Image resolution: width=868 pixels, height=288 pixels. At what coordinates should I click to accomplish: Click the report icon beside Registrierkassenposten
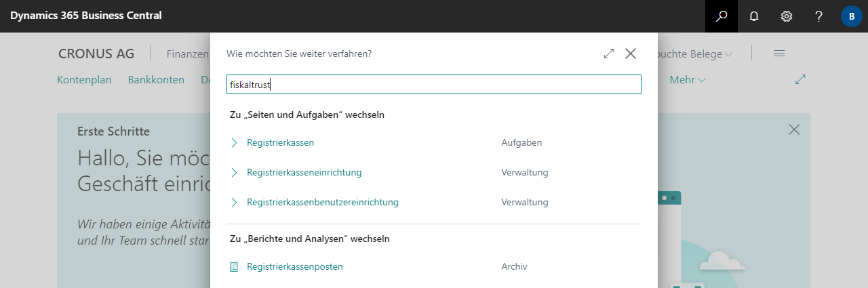[x=235, y=267]
